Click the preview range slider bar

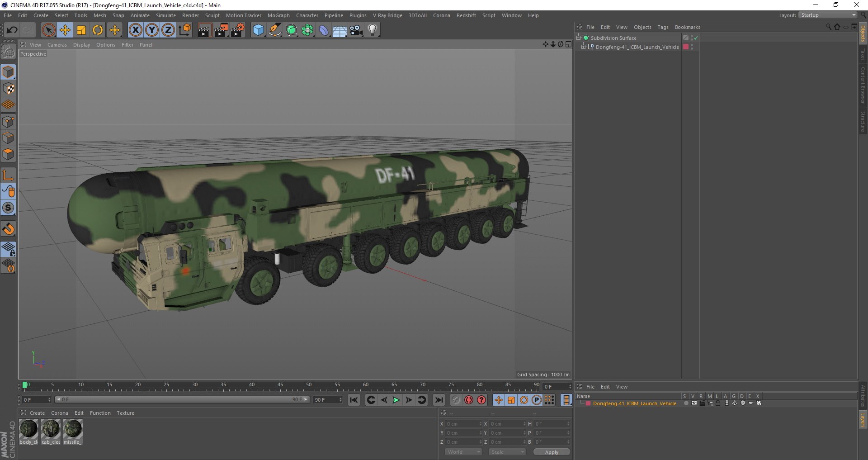click(182, 400)
